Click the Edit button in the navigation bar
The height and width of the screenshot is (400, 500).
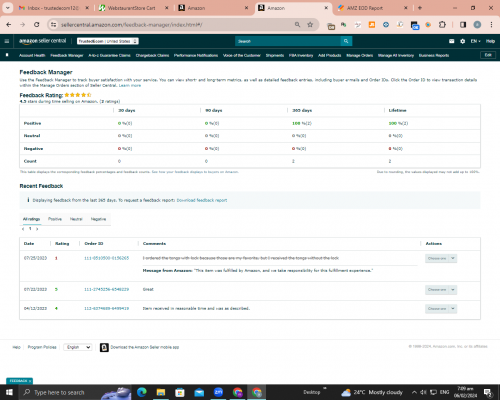[488, 55]
